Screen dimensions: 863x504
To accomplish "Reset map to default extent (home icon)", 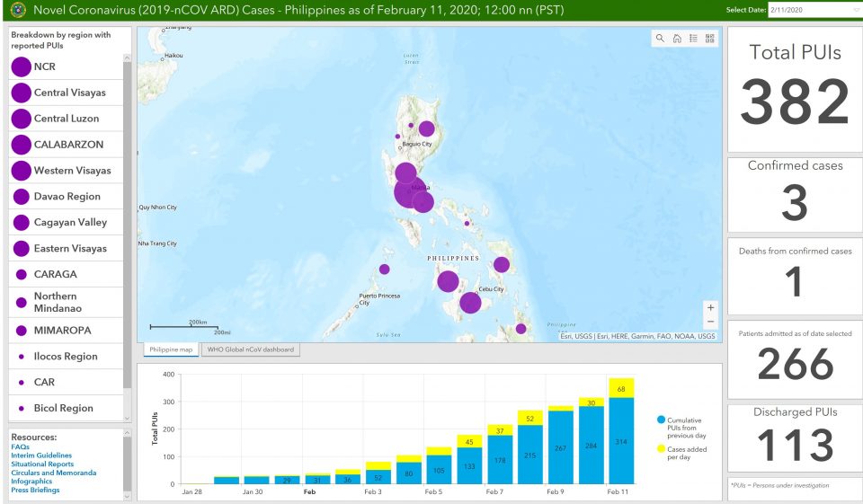I will click(x=677, y=39).
